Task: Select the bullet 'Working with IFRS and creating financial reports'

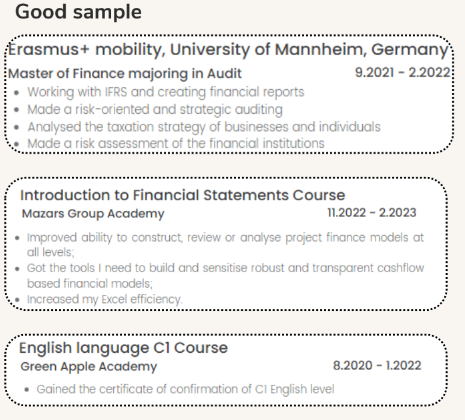Action: pyautogui.click(x=166, y=92)
